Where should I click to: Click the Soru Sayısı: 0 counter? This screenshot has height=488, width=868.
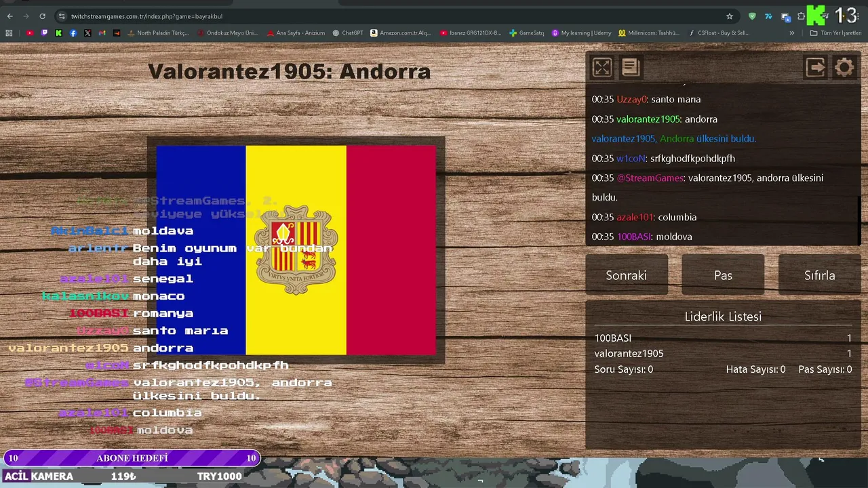pyautogui.click(x=624, y=369)
